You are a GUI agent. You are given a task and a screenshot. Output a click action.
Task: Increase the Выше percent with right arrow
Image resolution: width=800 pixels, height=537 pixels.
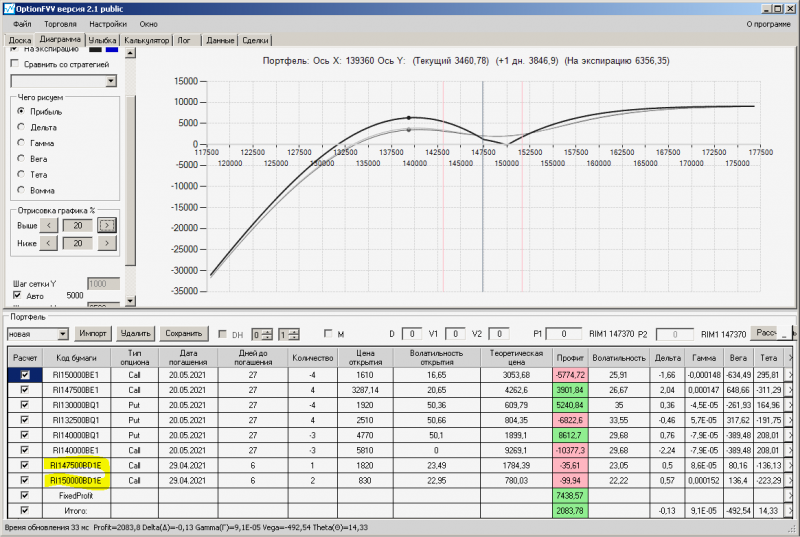click(x=107, y=225)
